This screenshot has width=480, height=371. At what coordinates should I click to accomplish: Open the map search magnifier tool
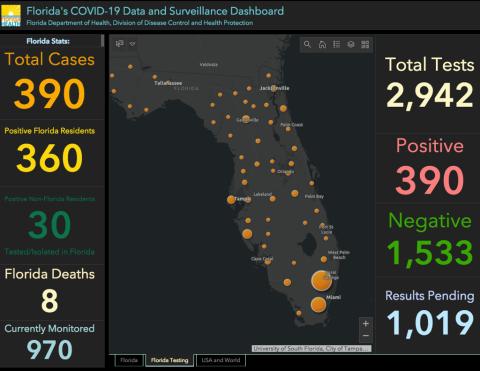pyautogui.click(x=307, y=44)
